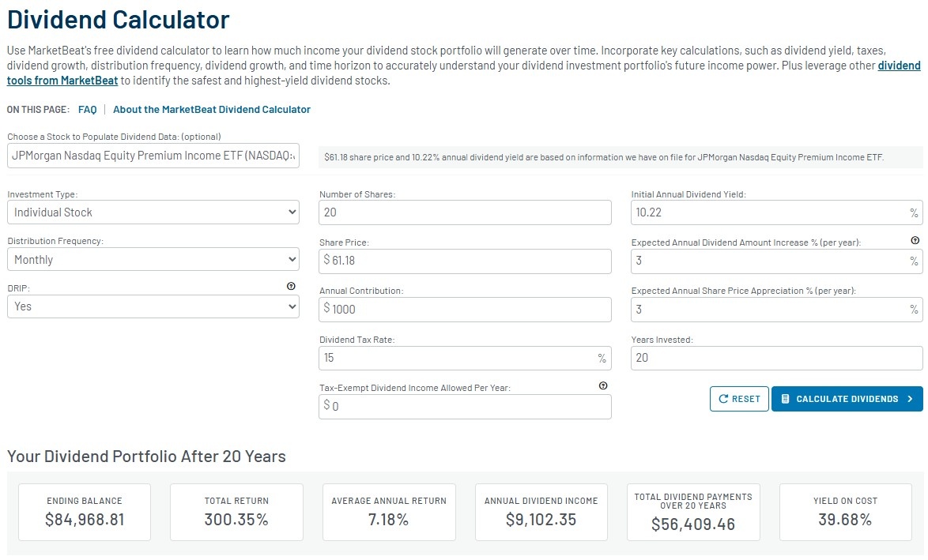The height and width of the screenshot is (560, 928).
Task: Click the calculator icon on Calculate Dividends
Action: (x=786, y=399)
